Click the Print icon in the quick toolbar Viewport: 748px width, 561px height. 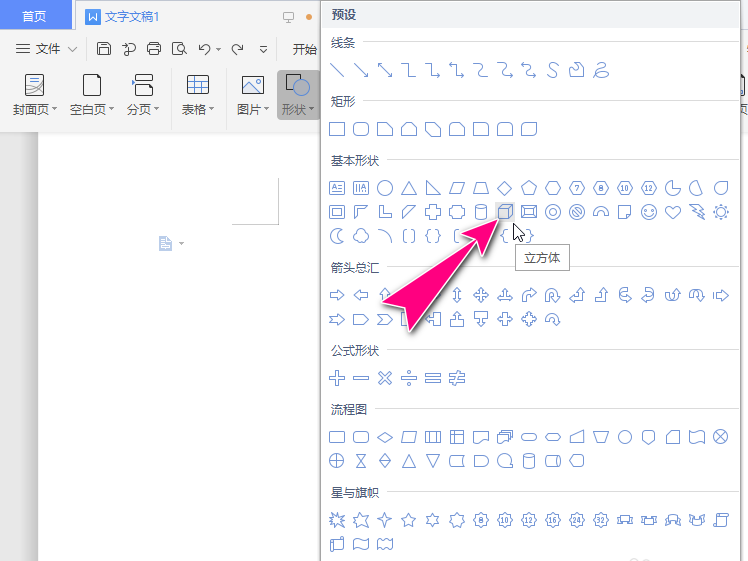click(x=154, y=49)
